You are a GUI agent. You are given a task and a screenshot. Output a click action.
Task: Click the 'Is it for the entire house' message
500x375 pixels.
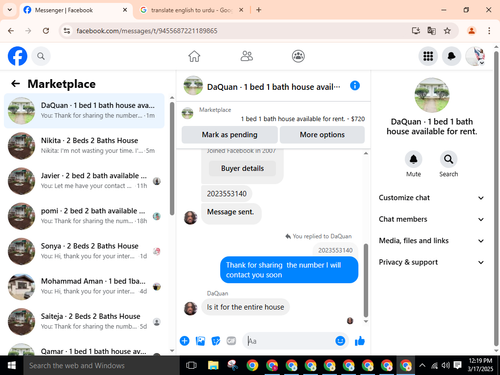point(245,307)
